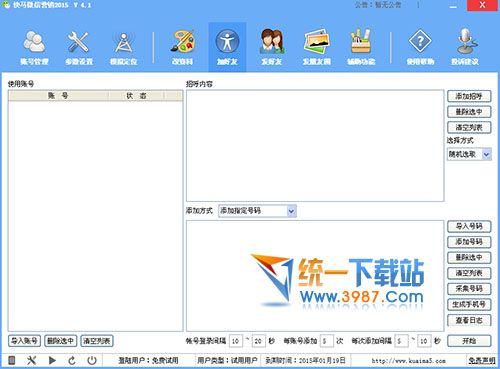Click the 导入账号 import accounts button

24,341
